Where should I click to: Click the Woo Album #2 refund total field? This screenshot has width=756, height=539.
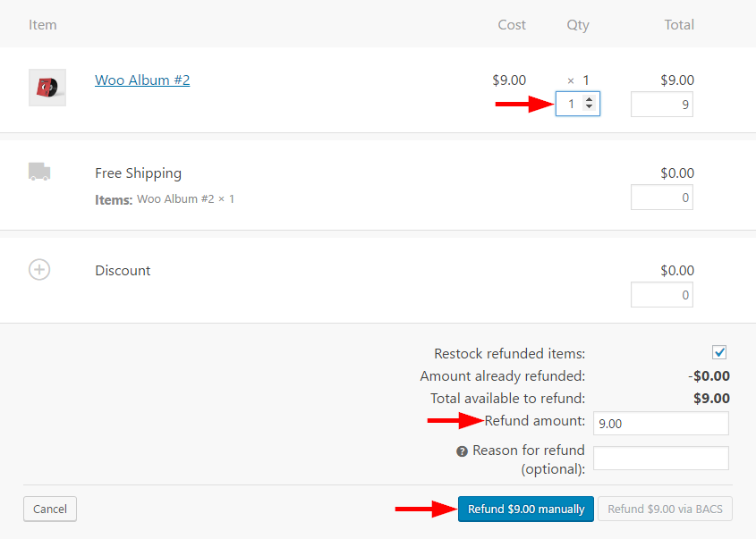click(x=661, y=105)
